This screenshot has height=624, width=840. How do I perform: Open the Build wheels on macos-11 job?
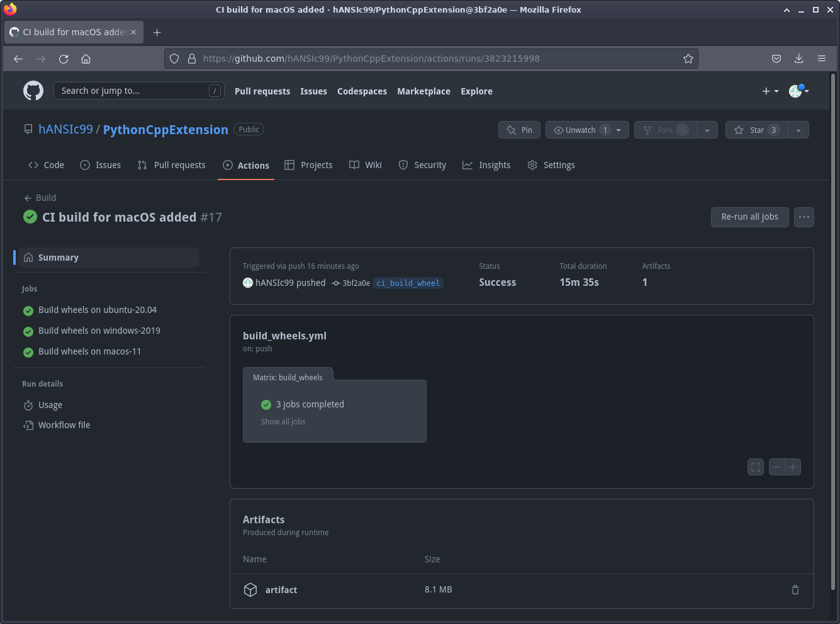89,351
